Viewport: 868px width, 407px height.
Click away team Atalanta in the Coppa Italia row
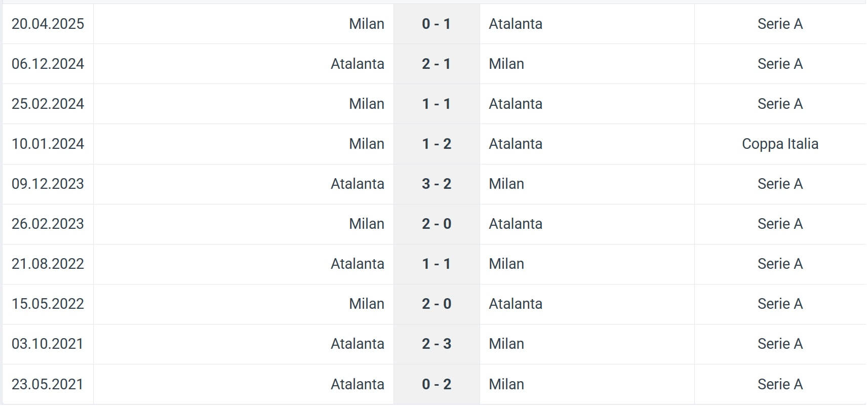click(516, 144)
